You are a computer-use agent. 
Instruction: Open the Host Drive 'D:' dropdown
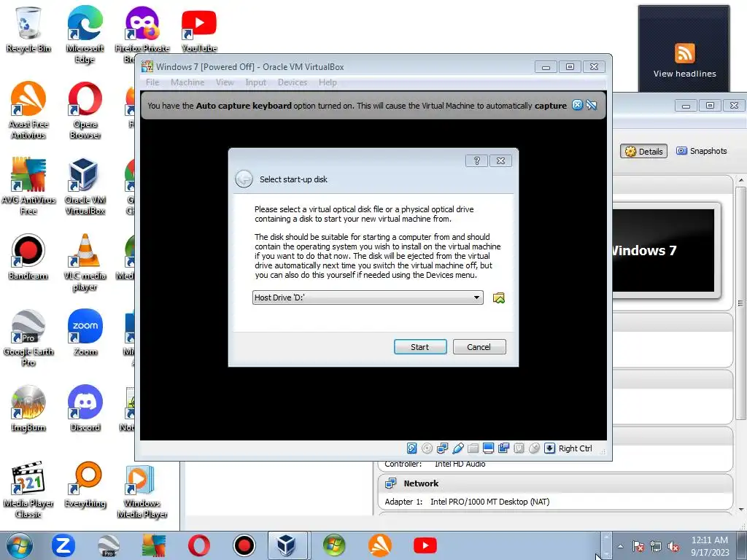[x=368, y=297]
